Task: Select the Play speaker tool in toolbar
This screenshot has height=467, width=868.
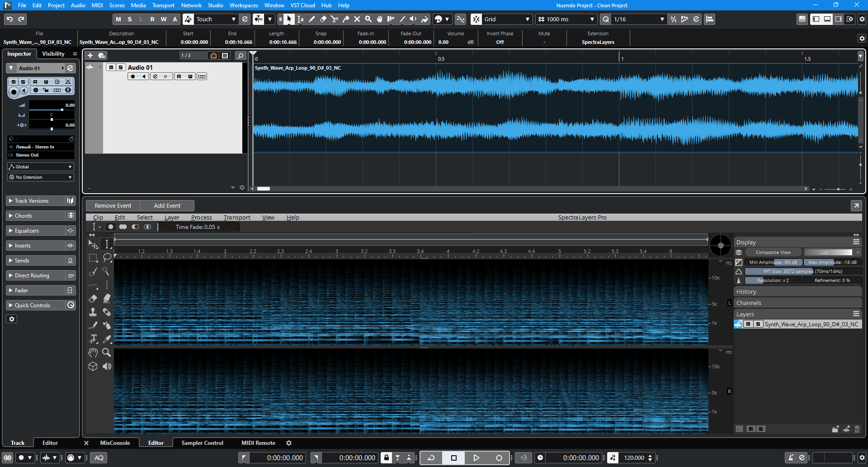Action: pos(414,19)
